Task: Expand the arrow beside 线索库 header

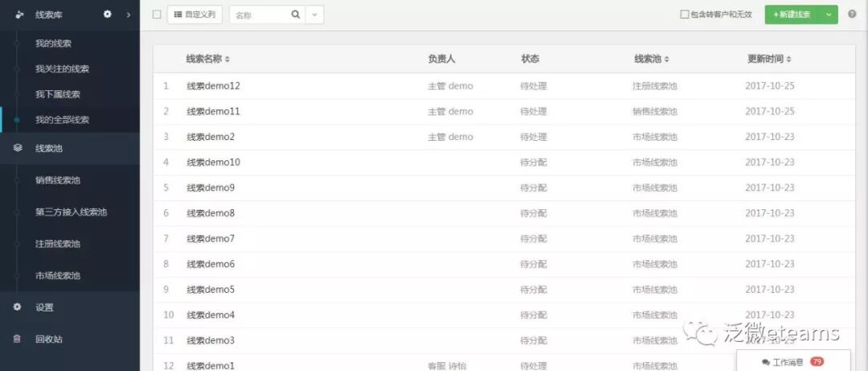Action: click(129, 15)
